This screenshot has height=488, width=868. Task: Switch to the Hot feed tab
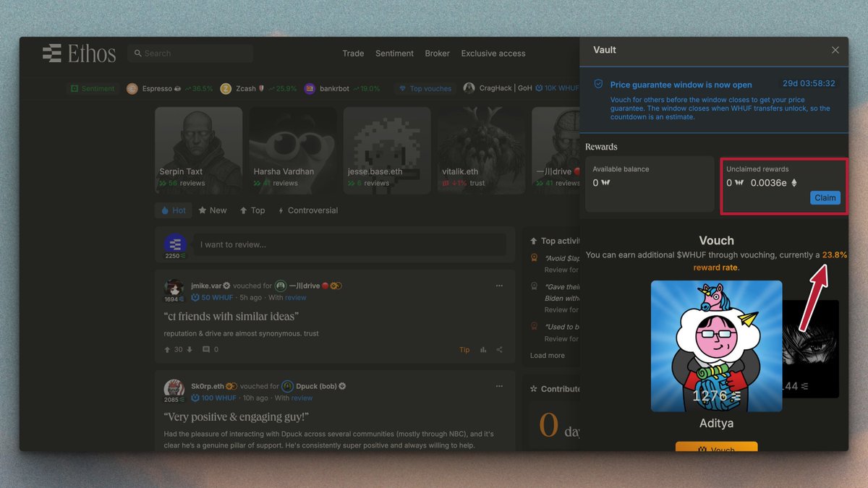(x=174, y=210)
